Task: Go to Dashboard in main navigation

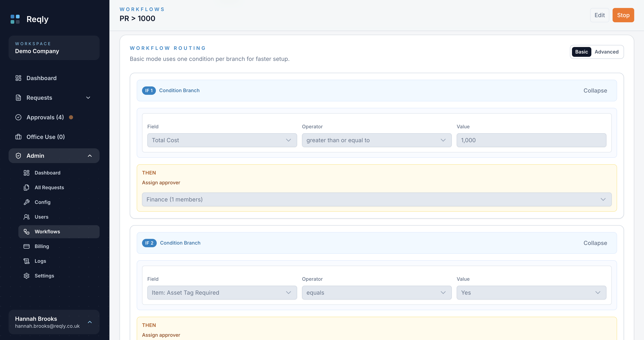Action: (x=54, y=78)
